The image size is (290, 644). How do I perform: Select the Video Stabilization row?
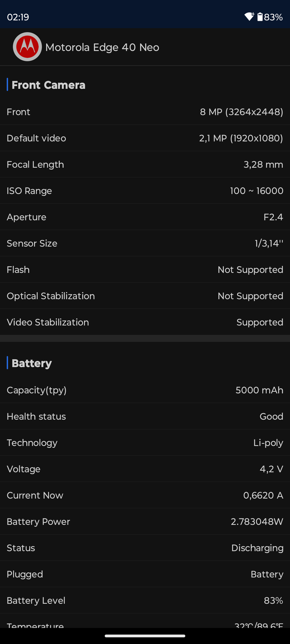tap(145, 322)
